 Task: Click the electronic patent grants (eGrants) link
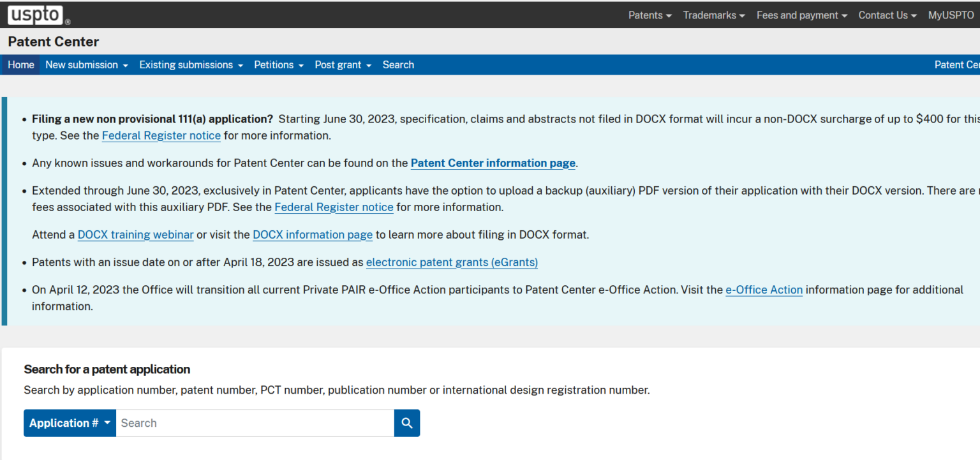pos(452,262)
